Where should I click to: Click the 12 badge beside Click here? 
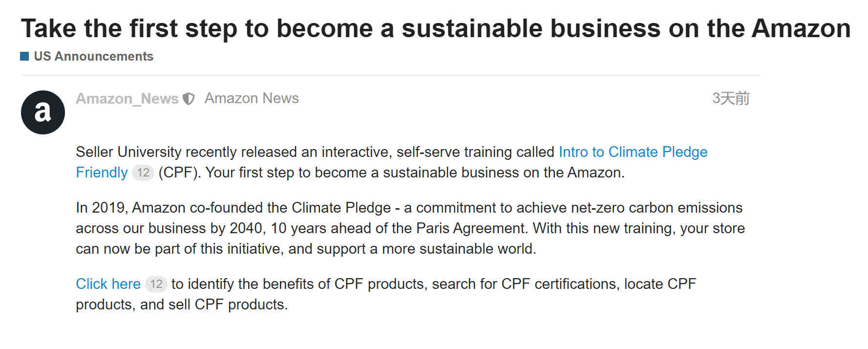(156, 284)
